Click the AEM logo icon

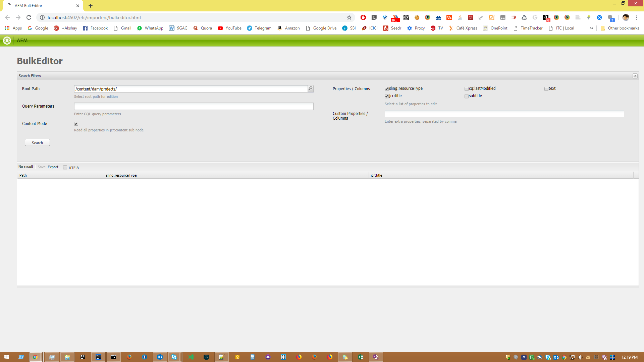click(x=7, y=41)
